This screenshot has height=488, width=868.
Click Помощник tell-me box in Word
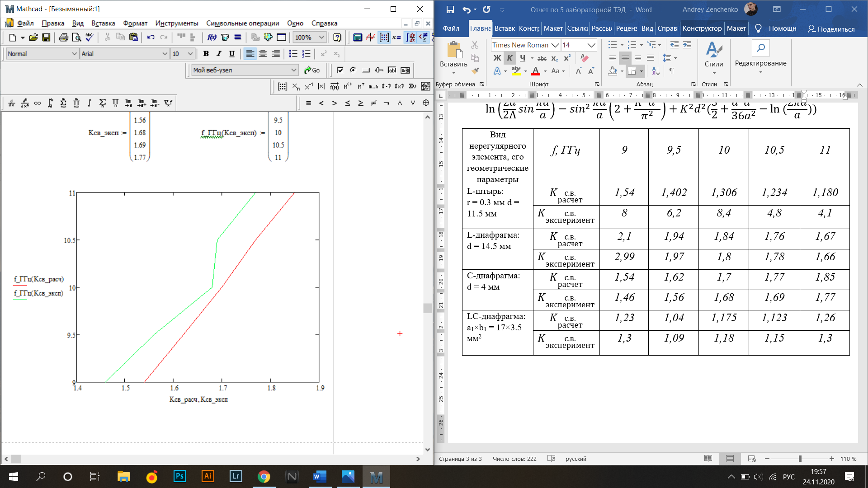point(776,28)
